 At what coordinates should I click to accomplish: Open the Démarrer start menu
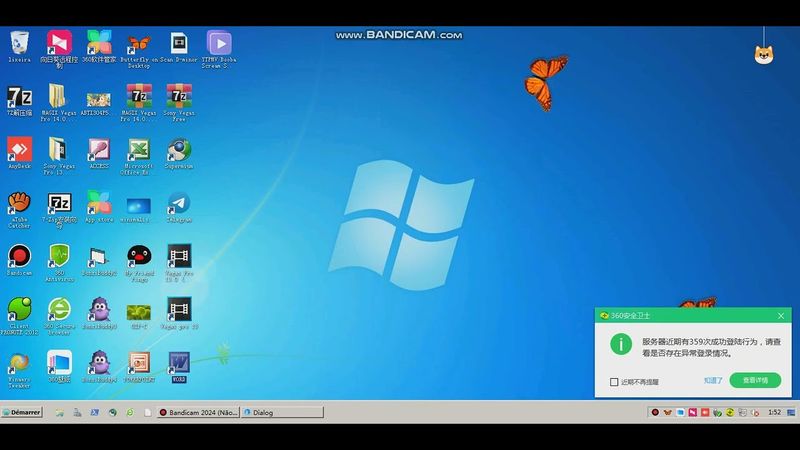point(22,412)
